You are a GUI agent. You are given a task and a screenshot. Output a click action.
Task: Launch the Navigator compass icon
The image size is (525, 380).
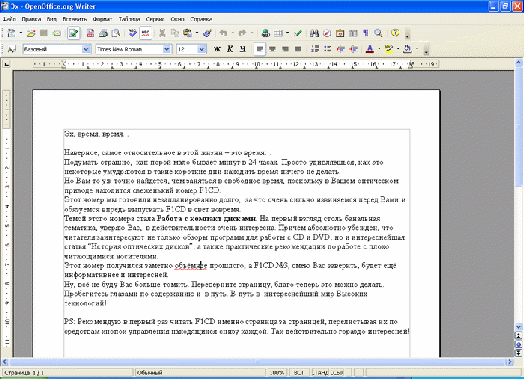tap(327, 33)
